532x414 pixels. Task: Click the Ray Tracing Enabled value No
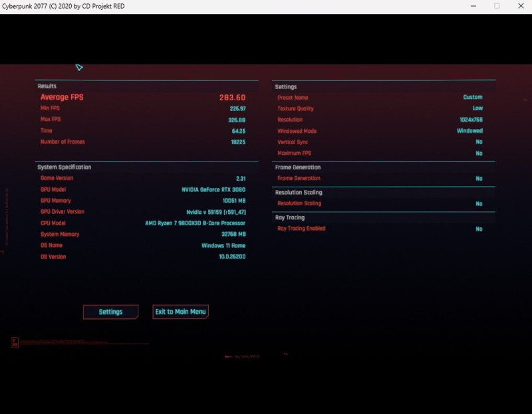pyautogui.click(x=479, y=229)
